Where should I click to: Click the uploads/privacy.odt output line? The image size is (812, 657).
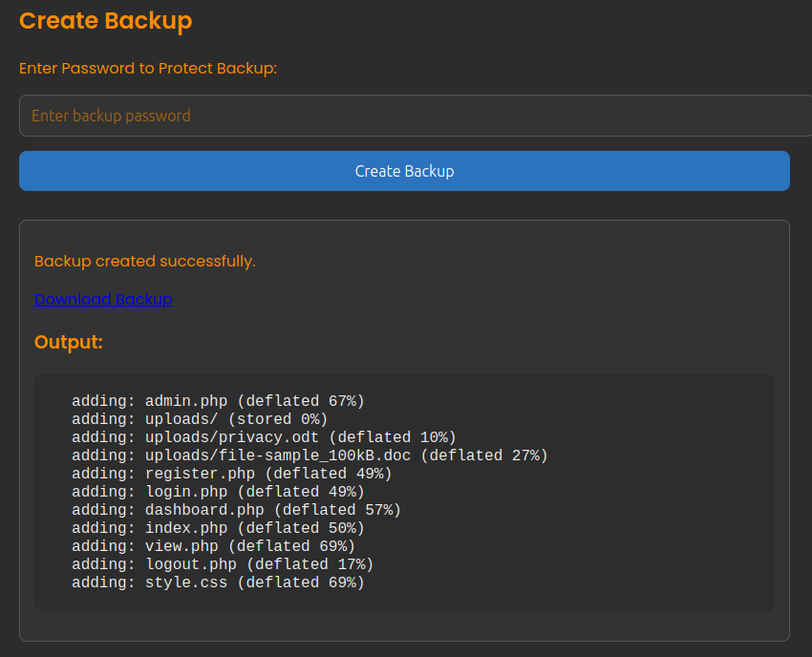tap(264, 437)
